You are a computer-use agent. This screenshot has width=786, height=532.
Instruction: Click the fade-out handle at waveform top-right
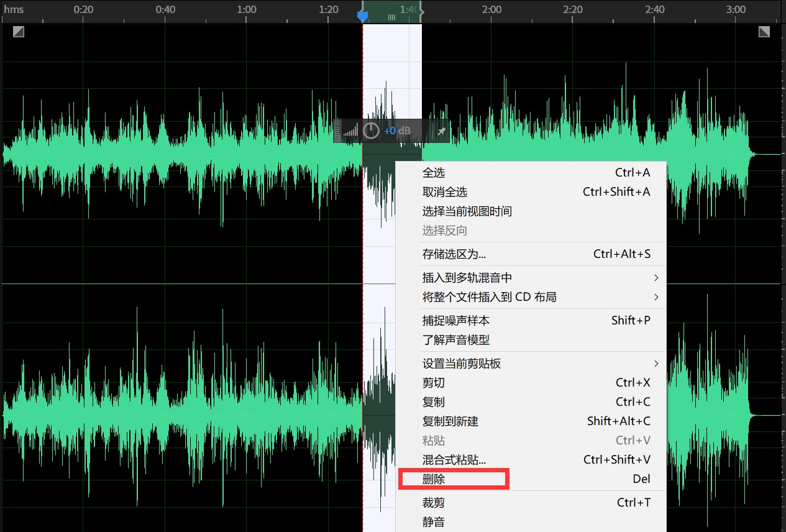click(764, 32)
